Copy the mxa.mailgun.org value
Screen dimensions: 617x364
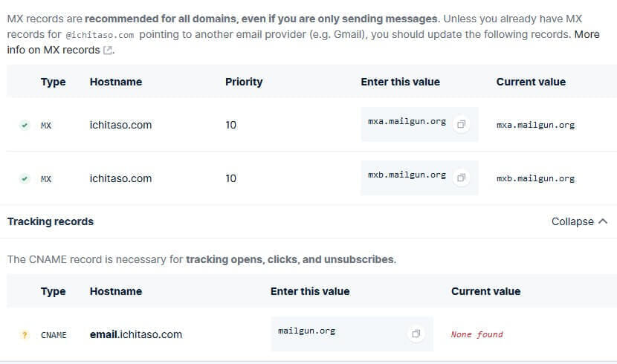point(461,124)
